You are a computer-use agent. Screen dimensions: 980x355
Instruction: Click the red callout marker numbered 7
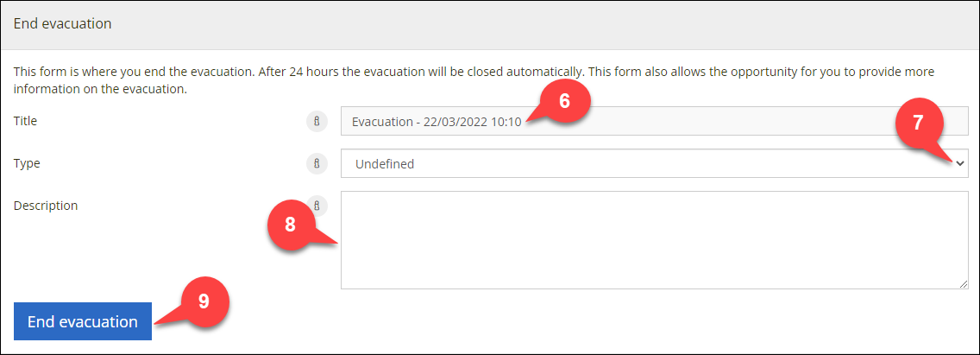[918, 122]
